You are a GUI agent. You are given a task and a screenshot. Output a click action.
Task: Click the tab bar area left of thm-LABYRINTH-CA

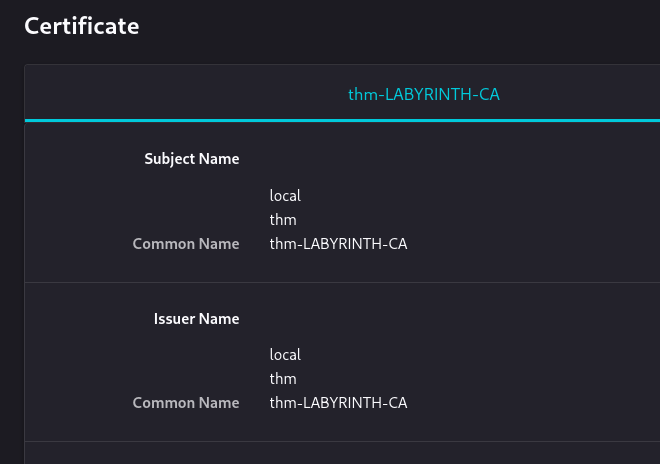tap(150, 95)
